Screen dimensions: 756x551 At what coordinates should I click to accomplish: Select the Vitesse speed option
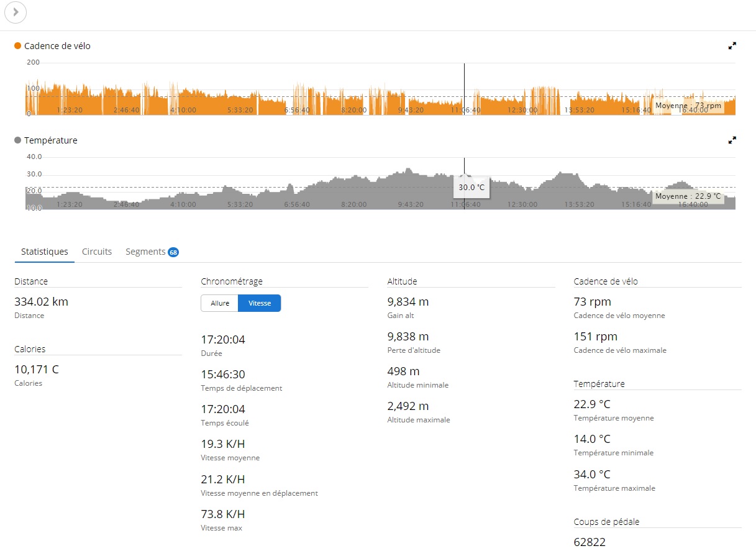(260, 303)
